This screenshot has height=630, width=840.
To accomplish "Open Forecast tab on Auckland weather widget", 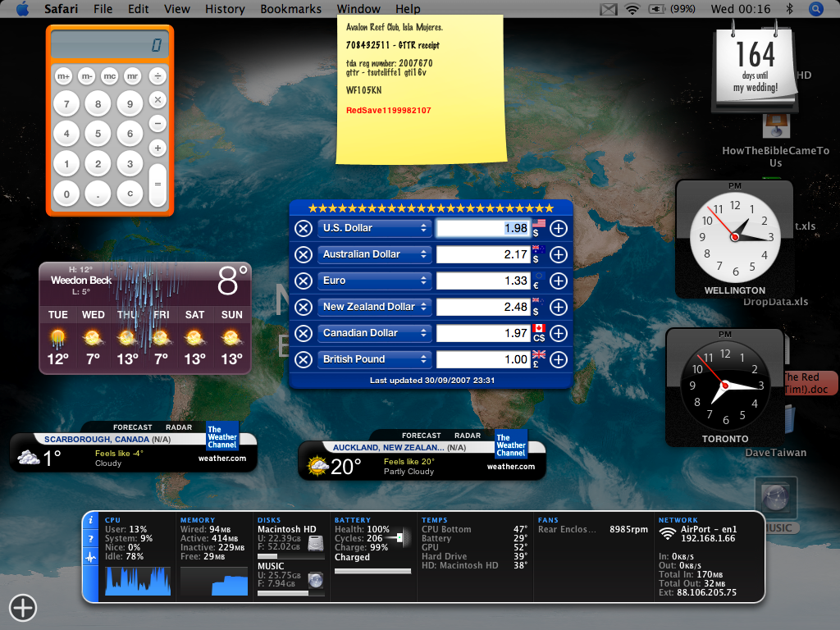I will click(421, 436).
